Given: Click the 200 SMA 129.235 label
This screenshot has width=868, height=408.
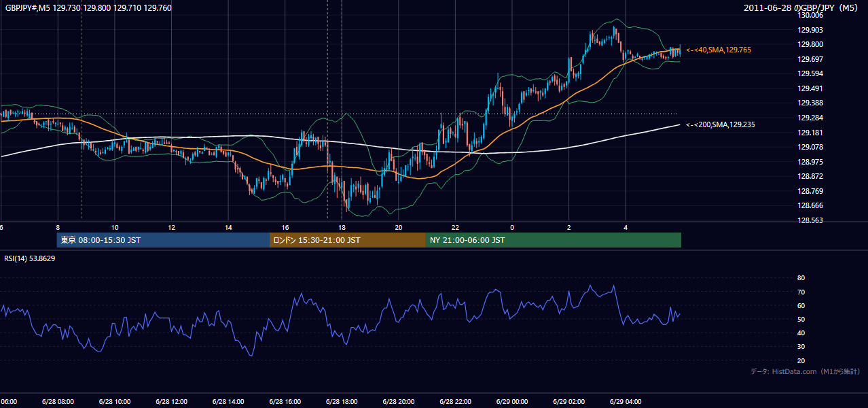Looking at the screenshot, I should (x=721, y=124).
